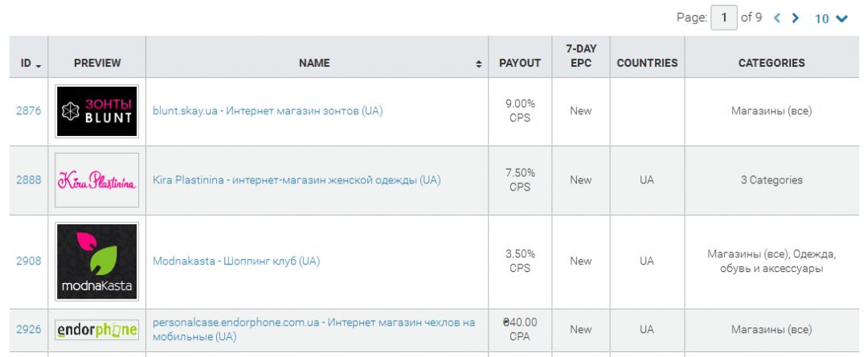The image size is (868, 357).
Task: Open the modnaKasta logo preview
Action: [x=97, y=261]
